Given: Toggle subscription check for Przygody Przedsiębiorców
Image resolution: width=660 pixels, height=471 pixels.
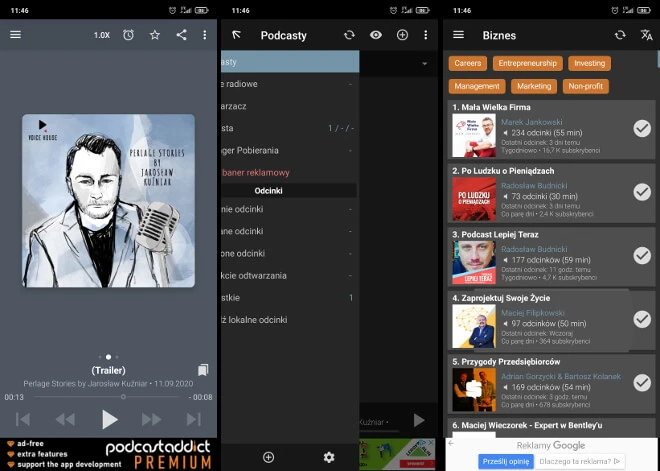Looking at the screenshot, I should 642,383.
